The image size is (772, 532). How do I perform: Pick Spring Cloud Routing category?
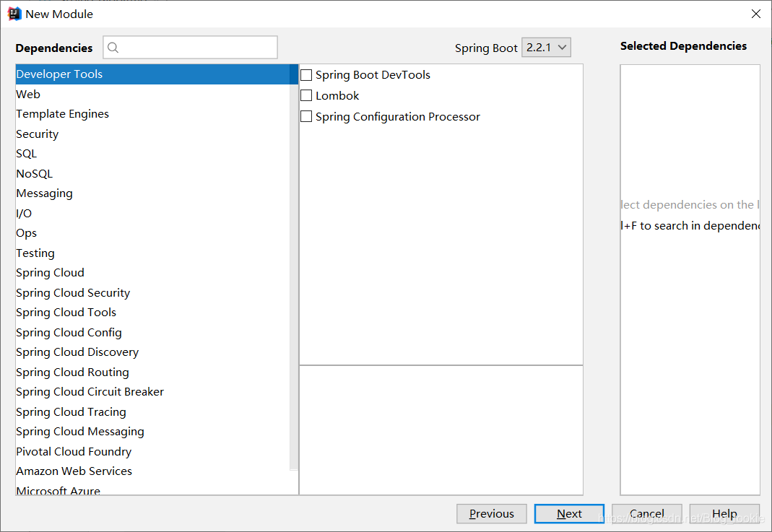click(x=153, y=372)
